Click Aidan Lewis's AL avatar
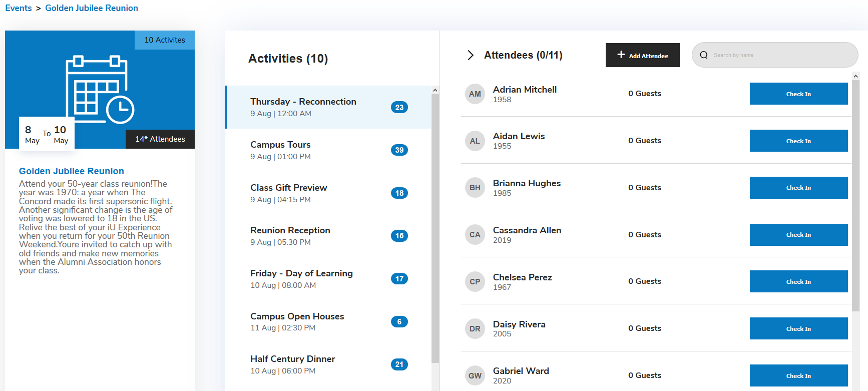This screenshot has height=391, width=868. 475,141
